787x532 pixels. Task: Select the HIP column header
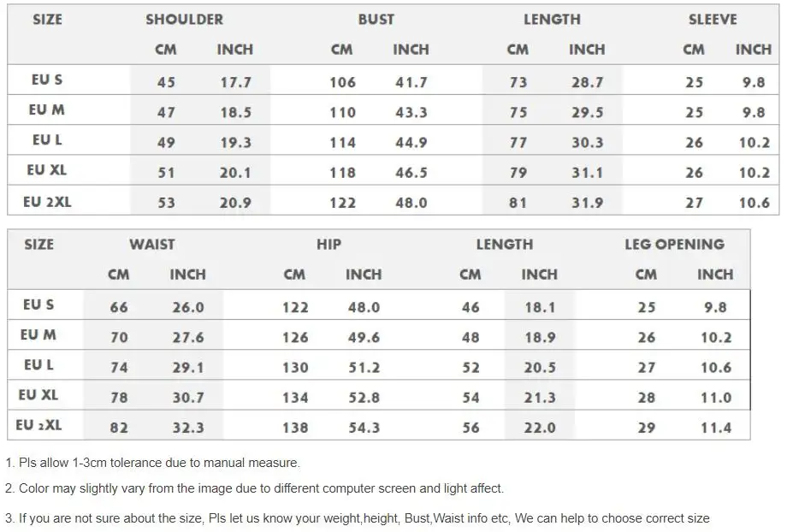click(x=328, y=245)
